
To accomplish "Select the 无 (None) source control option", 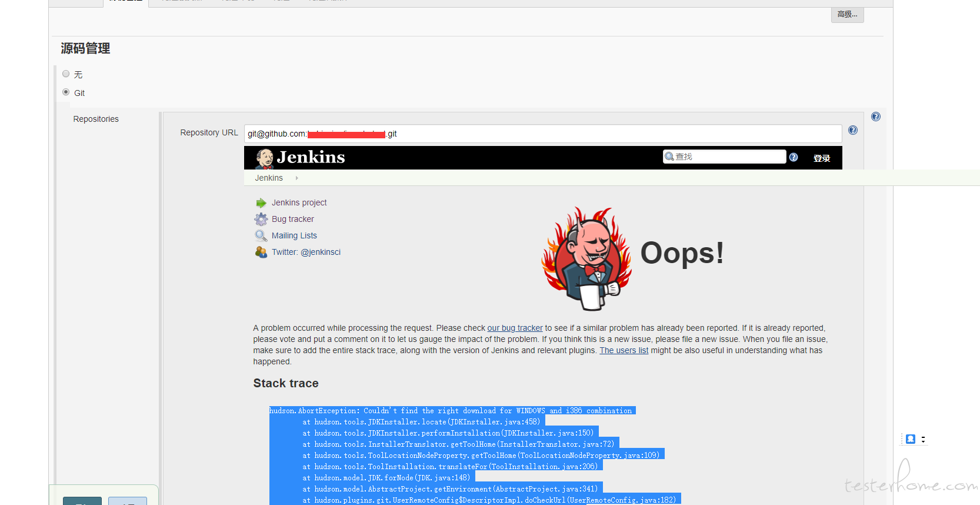I will tap(66, 74).
